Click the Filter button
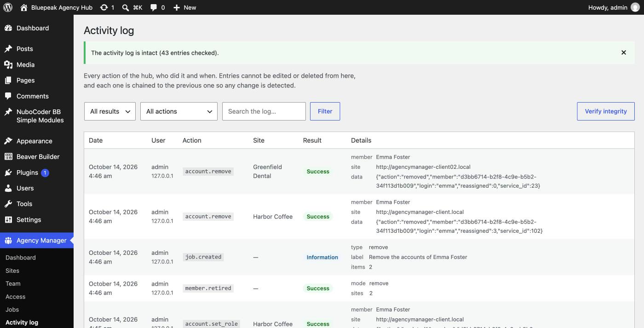 pos(325,111)
